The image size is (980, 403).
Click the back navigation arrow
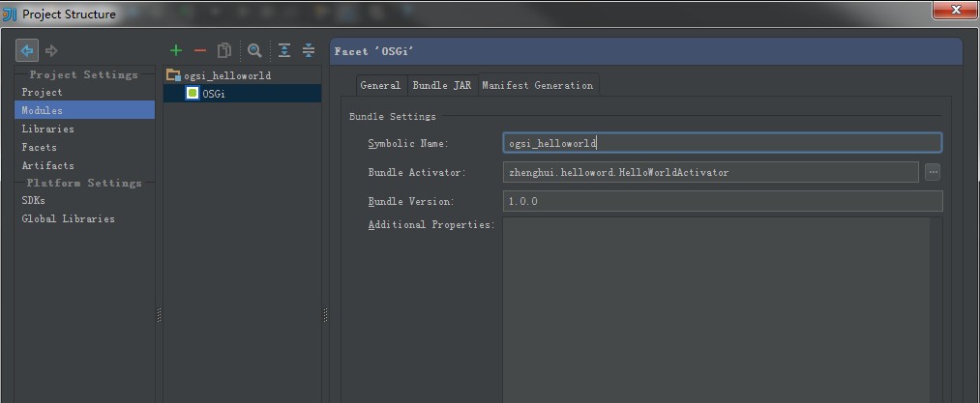pos(27,50)
